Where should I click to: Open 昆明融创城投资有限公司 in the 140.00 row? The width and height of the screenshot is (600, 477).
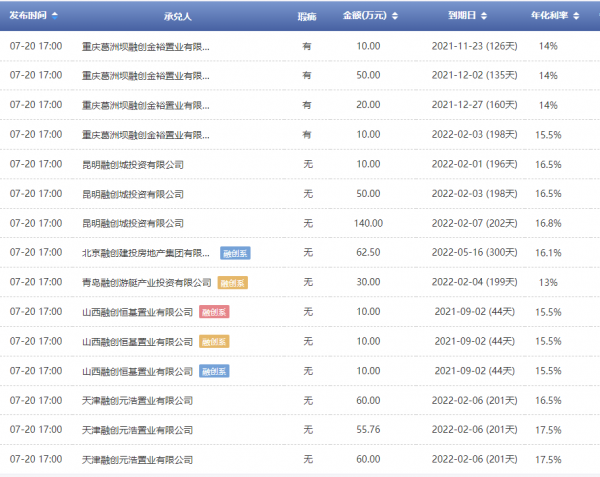click(x=133, y=223)
